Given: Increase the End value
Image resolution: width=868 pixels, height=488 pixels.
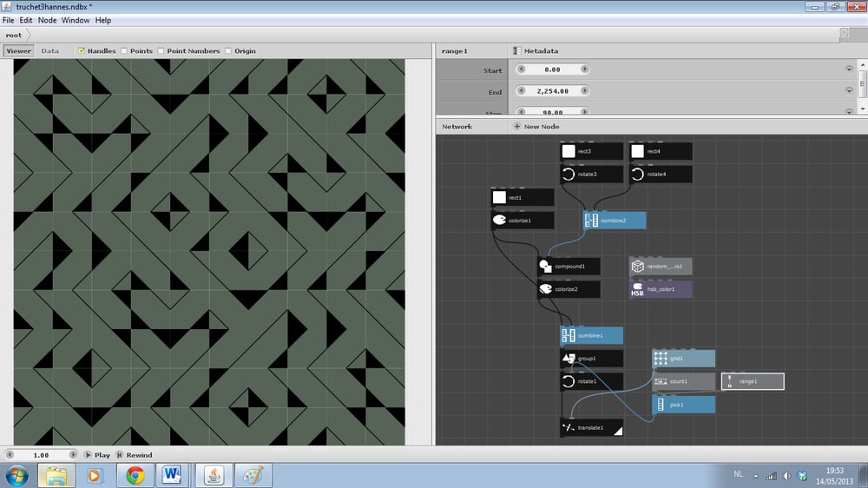Looking at the screenshot, I should pos(584,91).
